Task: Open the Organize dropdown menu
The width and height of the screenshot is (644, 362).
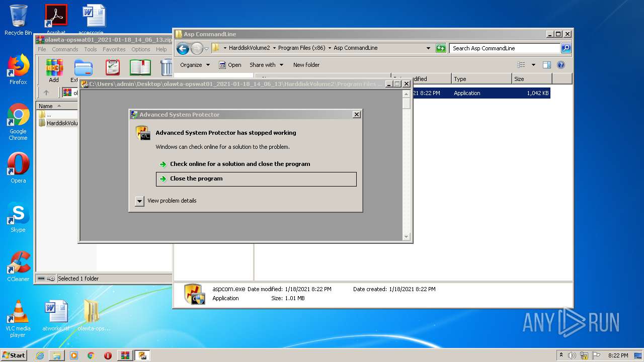Action: coord(194,65)
